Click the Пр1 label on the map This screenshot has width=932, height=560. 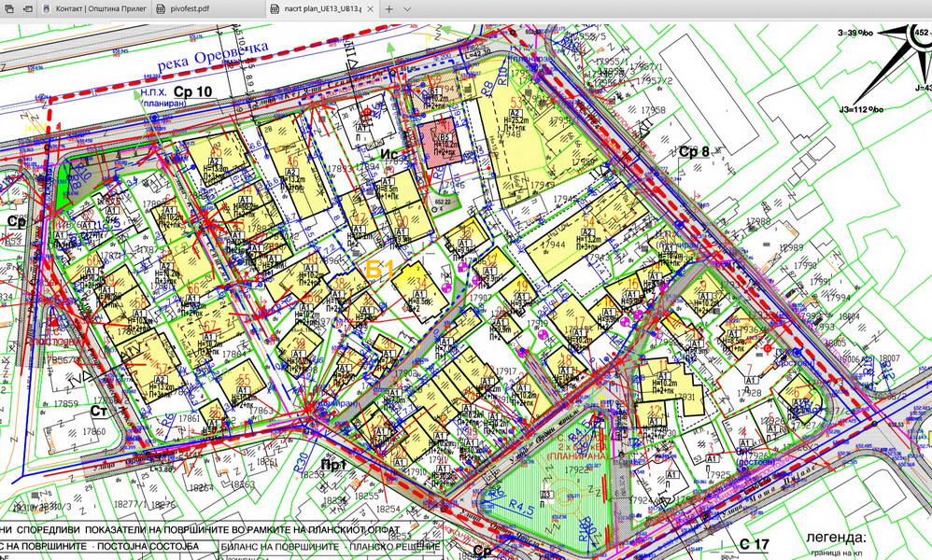pos(332,464)
